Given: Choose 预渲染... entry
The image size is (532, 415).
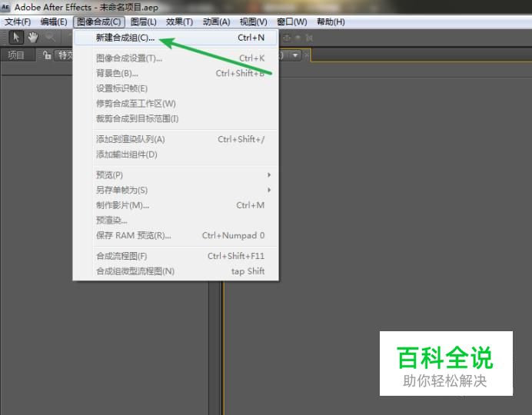Looking at the screenshot, I should click(176, 221).
